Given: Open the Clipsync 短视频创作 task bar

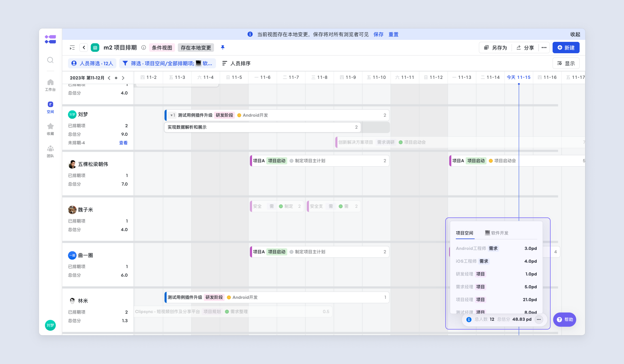Looking at the screenshot, I should (x=233, y=311).
